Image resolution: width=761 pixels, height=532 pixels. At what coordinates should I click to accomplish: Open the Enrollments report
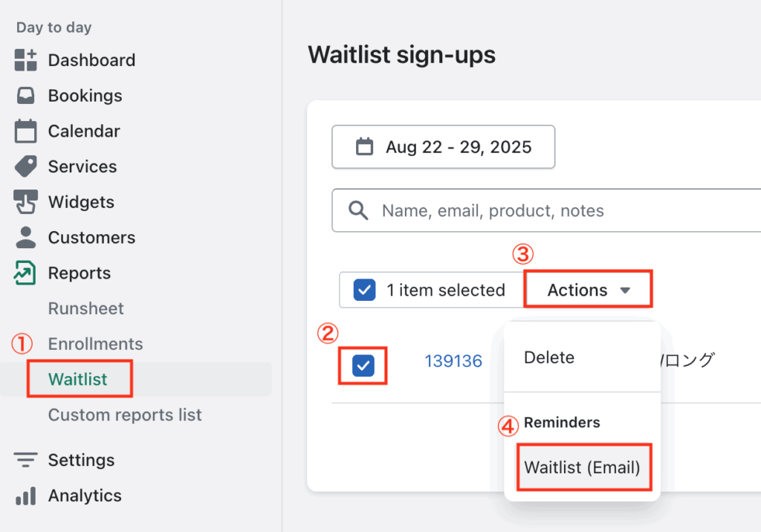95,344
